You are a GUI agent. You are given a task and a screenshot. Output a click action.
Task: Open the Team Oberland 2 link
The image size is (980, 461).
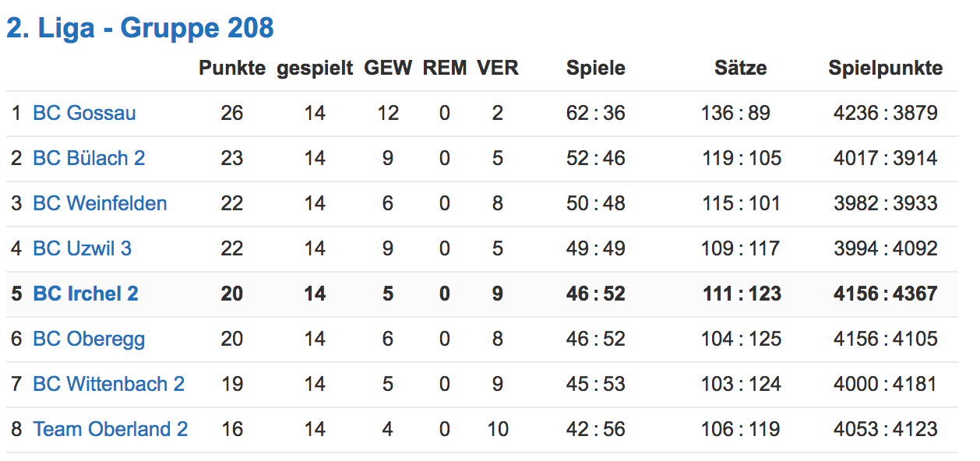pyautogui.click(x=110, y=429)
